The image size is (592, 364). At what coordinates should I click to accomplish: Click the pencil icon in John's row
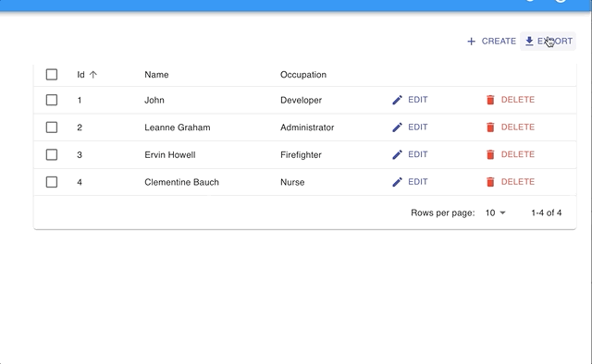[397, 100]
